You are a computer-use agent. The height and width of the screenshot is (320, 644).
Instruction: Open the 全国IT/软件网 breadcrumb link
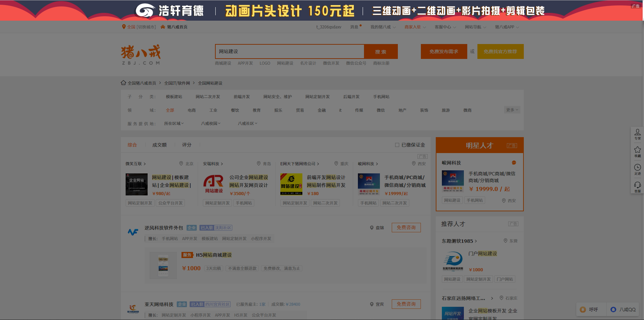177,83
